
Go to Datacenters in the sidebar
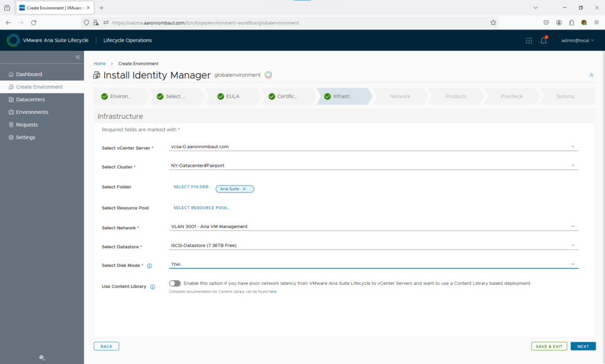coord(30,99)
